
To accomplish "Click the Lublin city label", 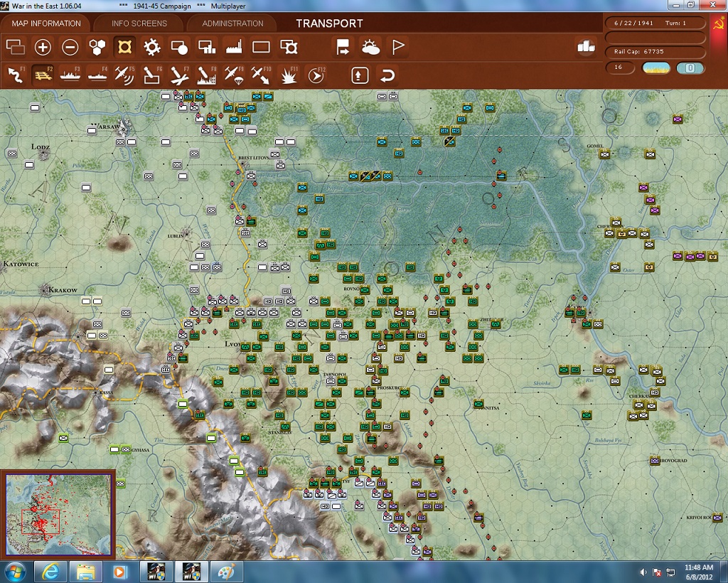I will [175, 236].
